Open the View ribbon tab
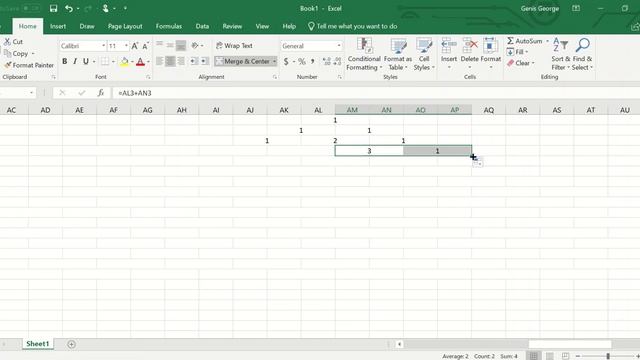This screenshot has width=640, height=360. point(262,26)
